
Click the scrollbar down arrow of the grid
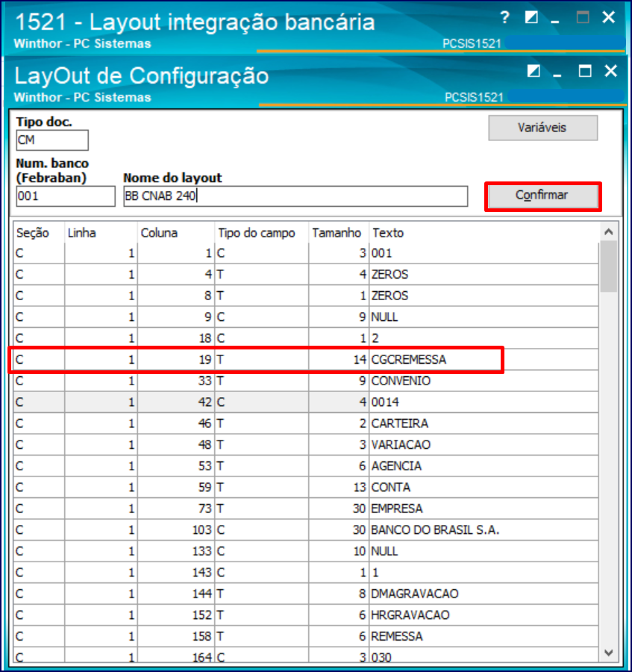[x=608, y=653]
